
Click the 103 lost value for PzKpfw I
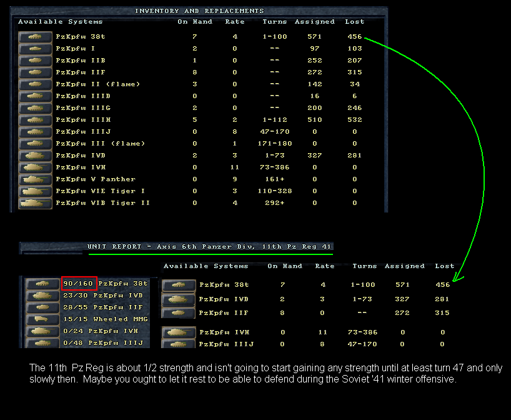click(355, 49)
